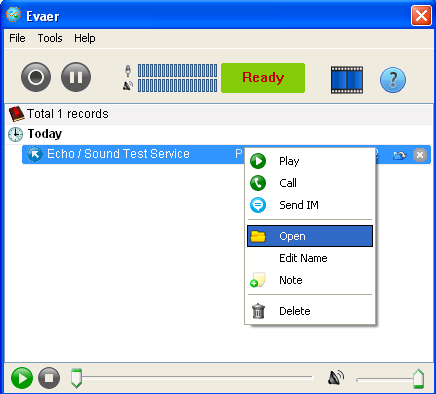Viewport: 436px width, 394px height.
Task: Click the trash can Delete icon
Action: [x=258, y=311]
